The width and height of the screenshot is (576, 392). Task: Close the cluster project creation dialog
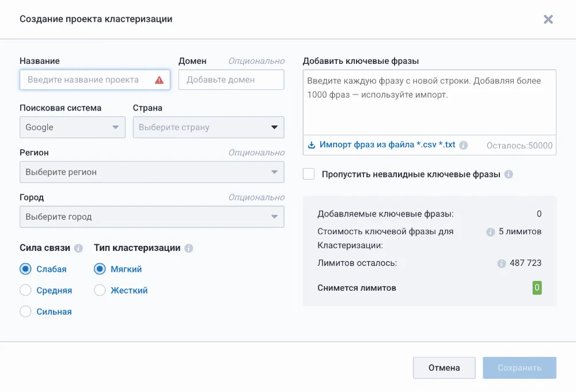548,20
